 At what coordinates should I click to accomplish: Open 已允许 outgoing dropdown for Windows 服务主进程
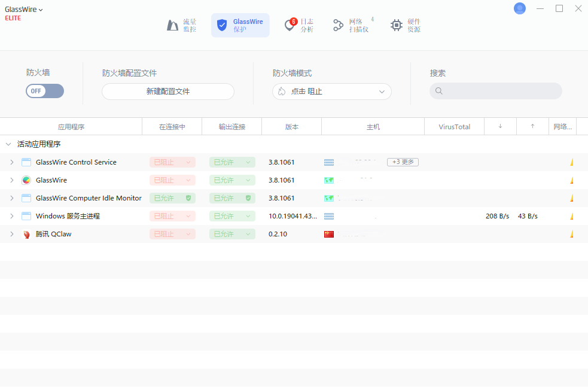point(232,216)
